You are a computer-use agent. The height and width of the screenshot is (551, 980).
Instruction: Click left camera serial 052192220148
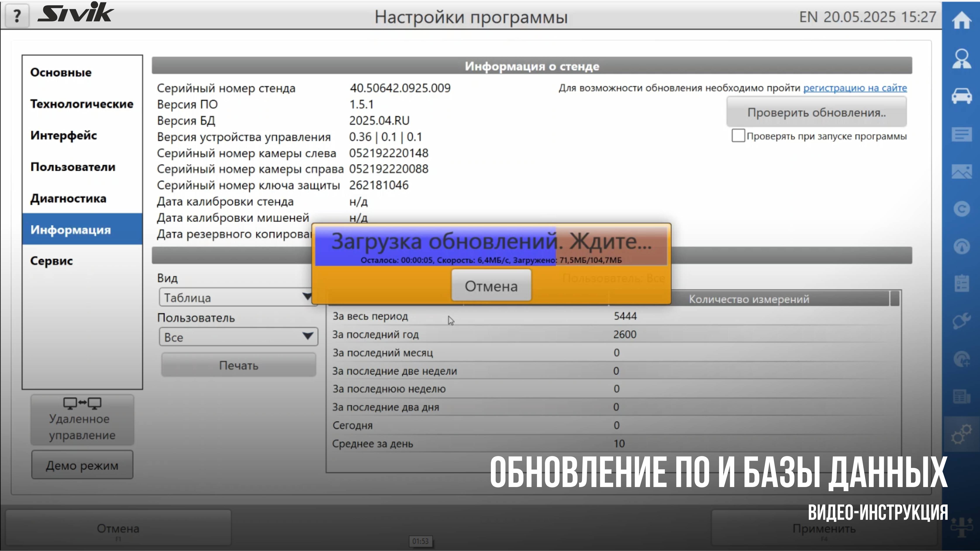[x=389, y=153]
